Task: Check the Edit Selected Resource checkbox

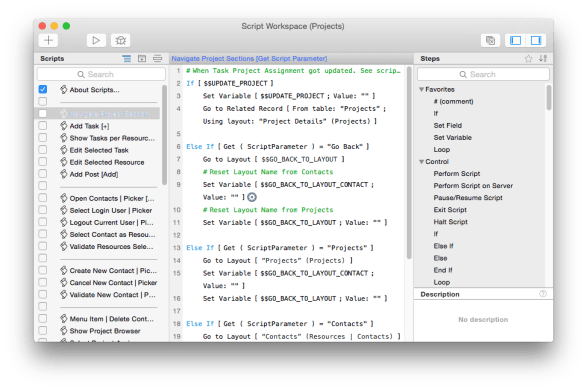Action: pyautogui.click(x=43, y=162)
